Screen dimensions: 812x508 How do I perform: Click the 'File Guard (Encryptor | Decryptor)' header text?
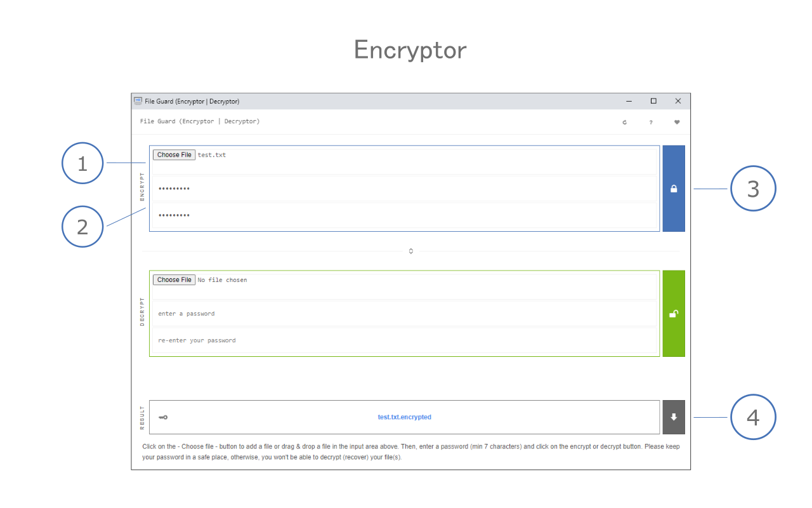coord(200,121)
